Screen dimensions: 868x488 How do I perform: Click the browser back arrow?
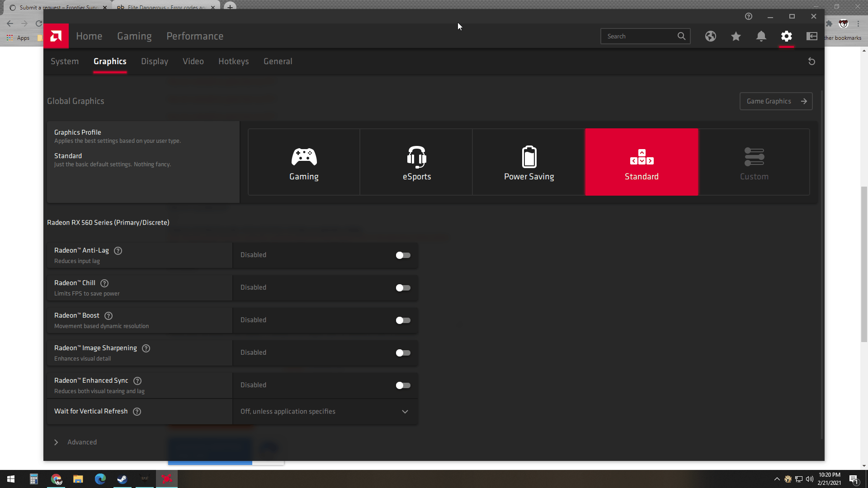pyautogui.click(x=10, y=23)
